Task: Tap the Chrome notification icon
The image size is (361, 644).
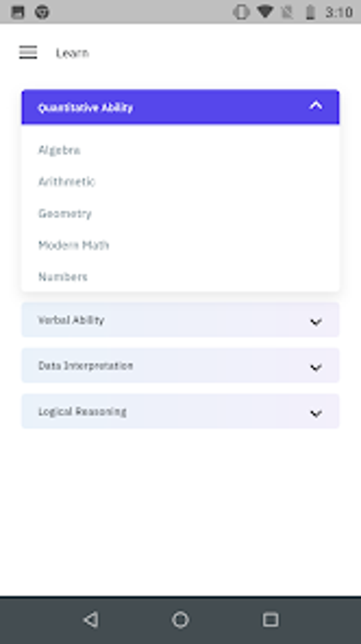Action: 42,12
